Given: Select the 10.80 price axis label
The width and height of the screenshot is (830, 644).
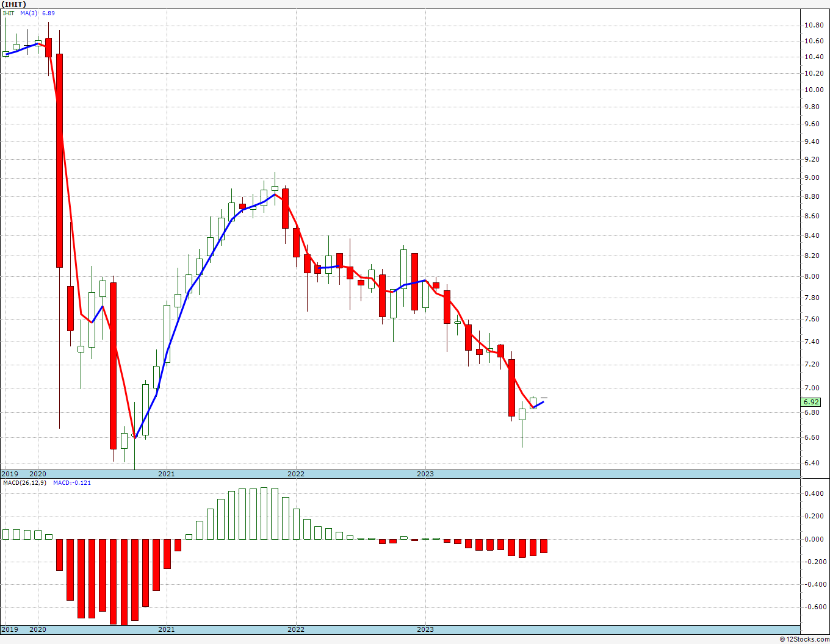Looking at the screenshot, I should [814, 25].
